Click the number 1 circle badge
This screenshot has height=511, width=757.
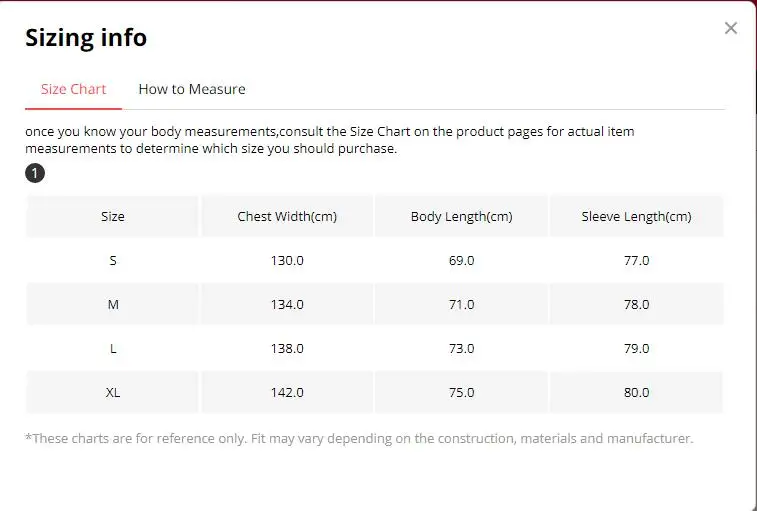click(35, 173)
